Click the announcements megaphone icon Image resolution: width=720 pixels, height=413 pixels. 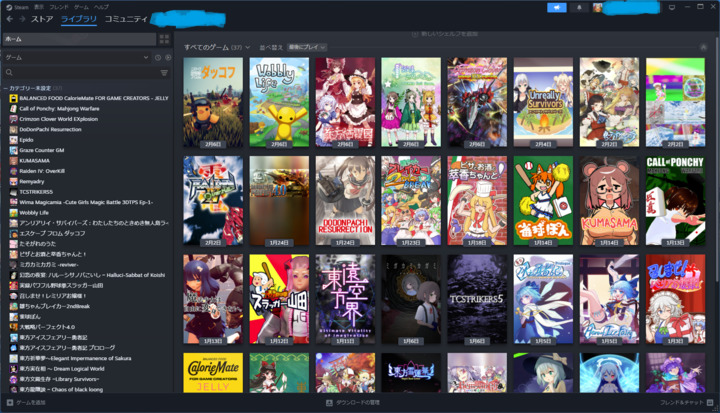point(557,7)
